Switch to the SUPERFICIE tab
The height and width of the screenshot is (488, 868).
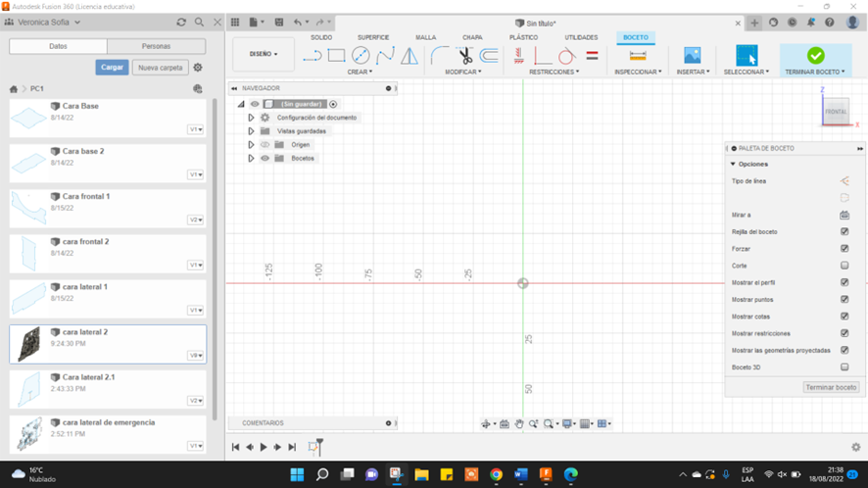click(373, 37)
